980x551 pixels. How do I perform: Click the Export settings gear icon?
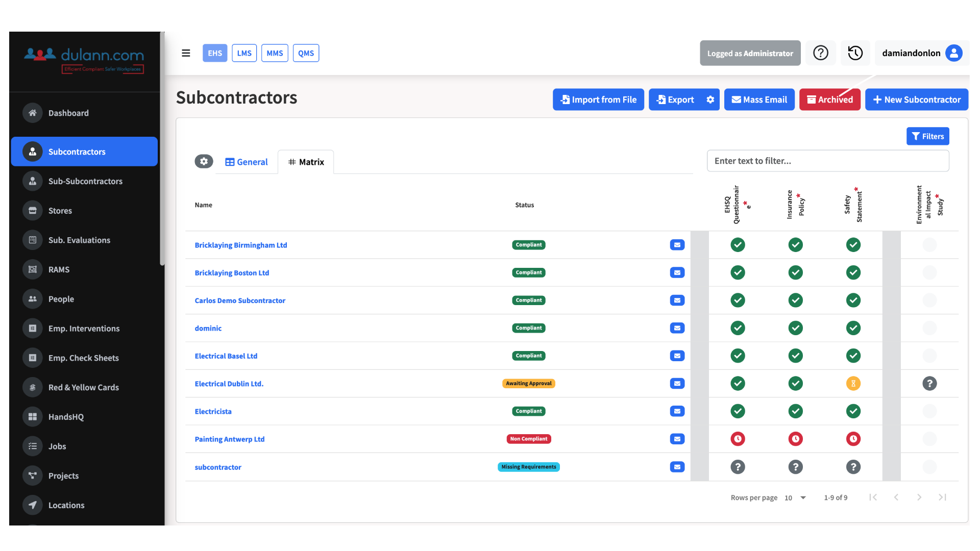coord(710,100)
